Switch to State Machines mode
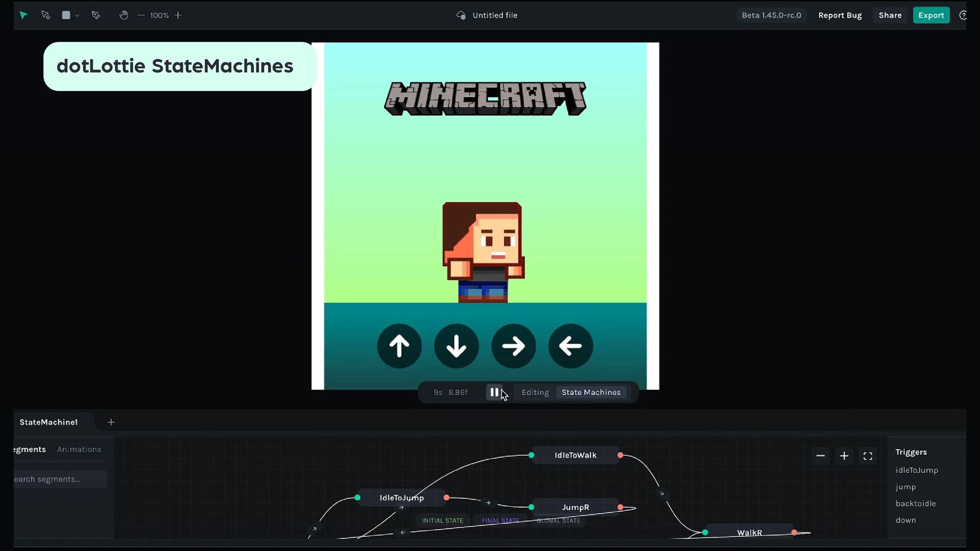980x551 pixels. coord(591,392)
